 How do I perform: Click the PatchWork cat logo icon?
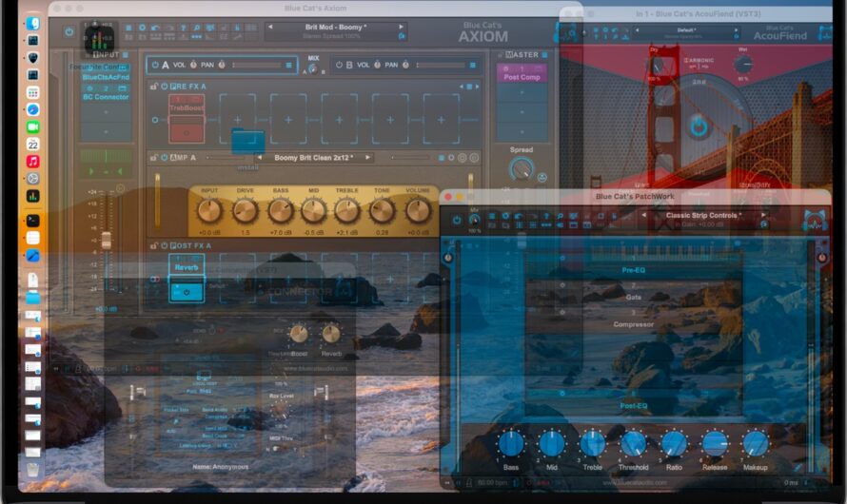click(816, 221)
